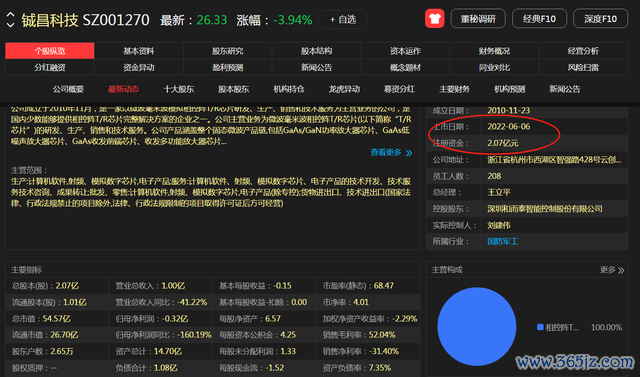
Task: Click the 总市值 54.57亿 cell
Action: click(57, 319)
